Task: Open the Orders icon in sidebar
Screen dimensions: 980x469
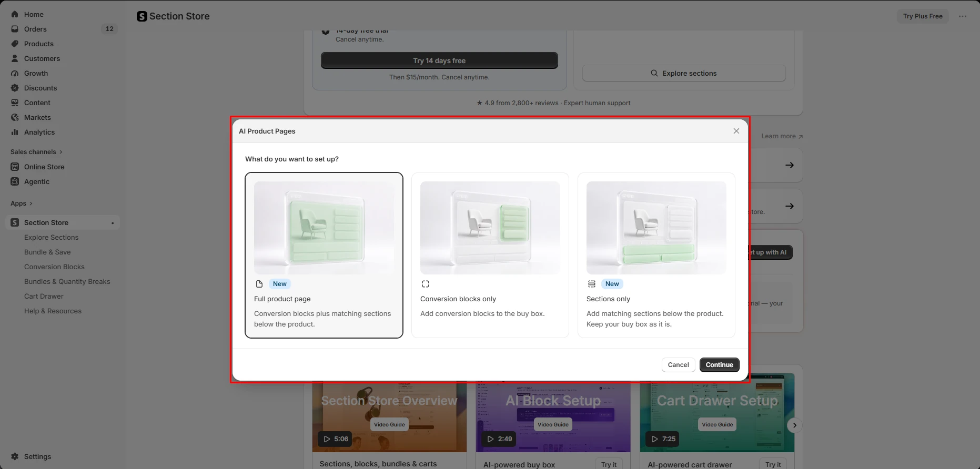Action: [x=15, y=29]
